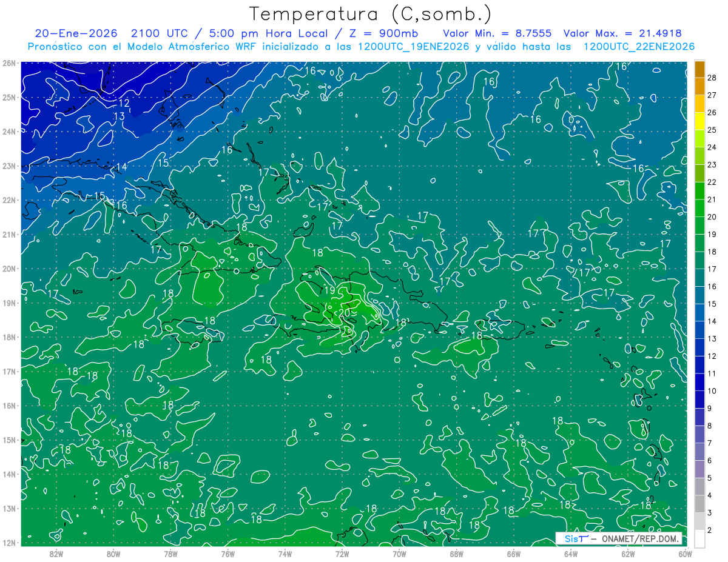Click the "13" contour label on the map

[x=119, y=116]
